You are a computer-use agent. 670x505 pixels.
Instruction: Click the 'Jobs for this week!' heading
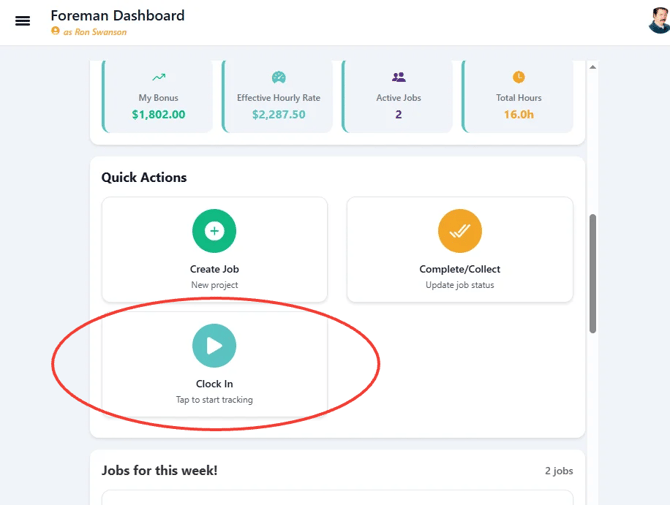tap(159, 470)
